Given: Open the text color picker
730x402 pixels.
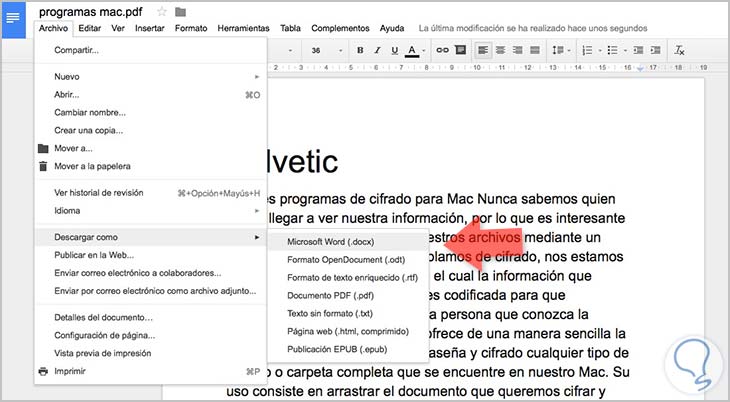Looking at the screenshot, I should pyautogui.click(x=412, y=50).
